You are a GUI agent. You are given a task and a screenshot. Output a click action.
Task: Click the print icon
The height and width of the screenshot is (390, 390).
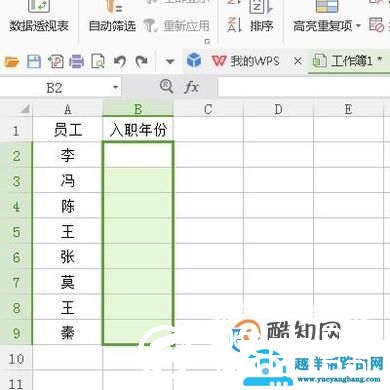pyautogui.click(x=77, y=62)
